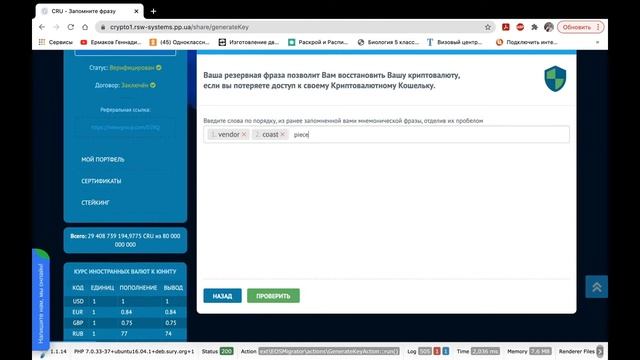Bookmark page with star icon
Screen dimensions: 640x360
(x=488, y=27)
